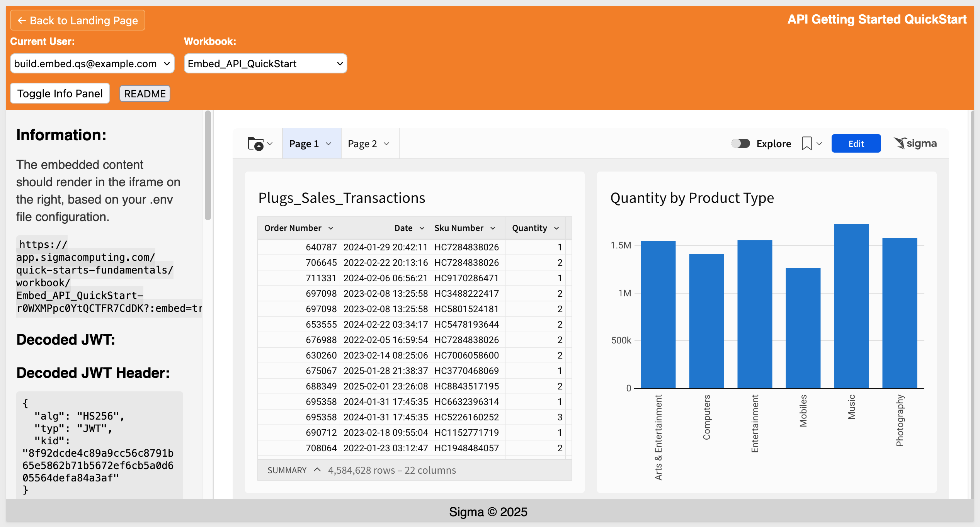Screen dimensions: 980x527
Task: Open the chevron next to the folder icon
Action: point(270,144)
